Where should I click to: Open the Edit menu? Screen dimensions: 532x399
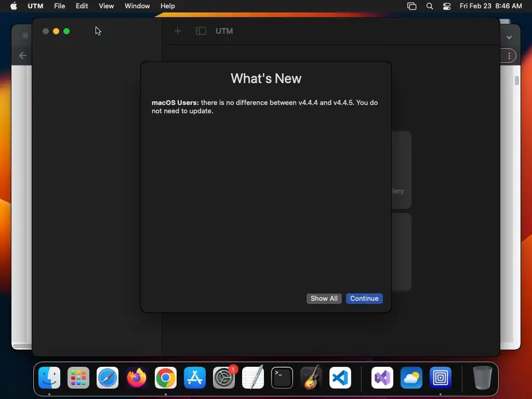click(x=82, y=6)
